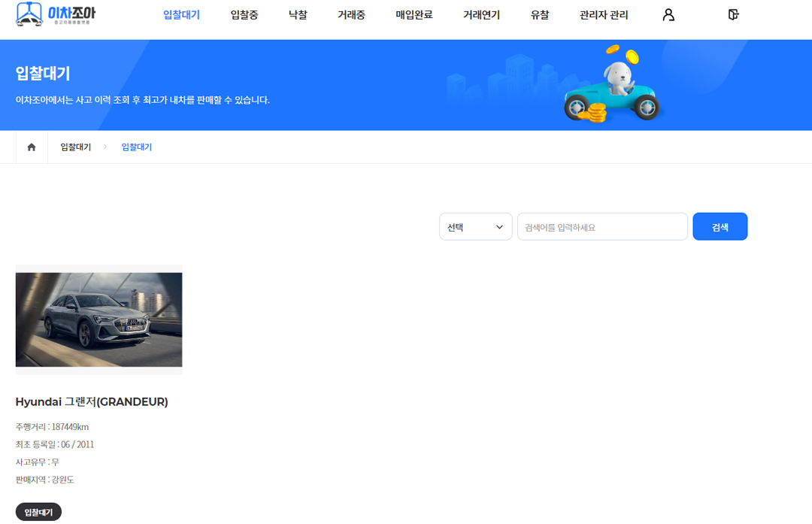Open the 낙찰 menu

(298, 15)
